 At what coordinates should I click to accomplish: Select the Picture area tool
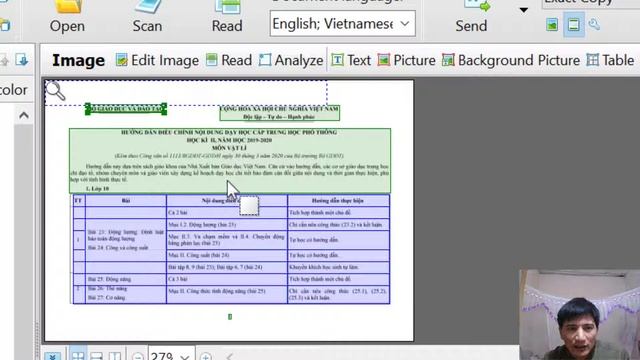407,60
